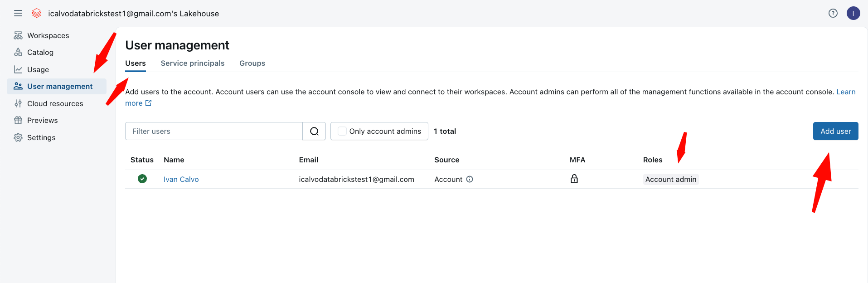This screenshot has width=868, height=283.
Task: Open the hamburger navigation menu
Action: tap(18, 14)
